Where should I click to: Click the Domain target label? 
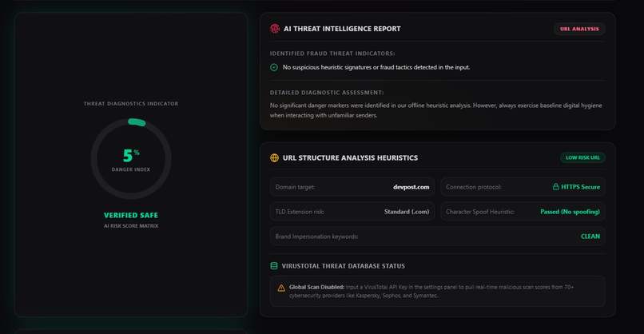[296, 187]
